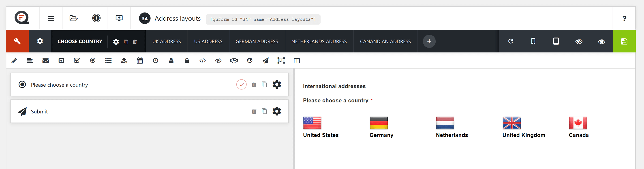
Task: Add a textarea element icon
Action: coord(30,61)
